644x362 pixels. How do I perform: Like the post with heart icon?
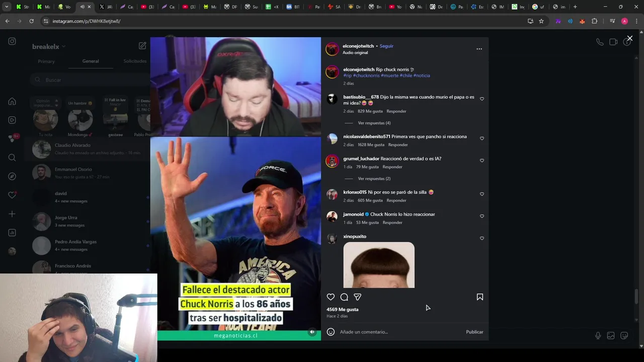coord(331,297)
